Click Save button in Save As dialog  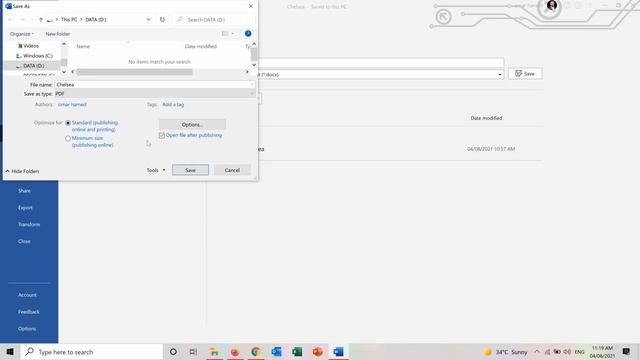point(190,170)
